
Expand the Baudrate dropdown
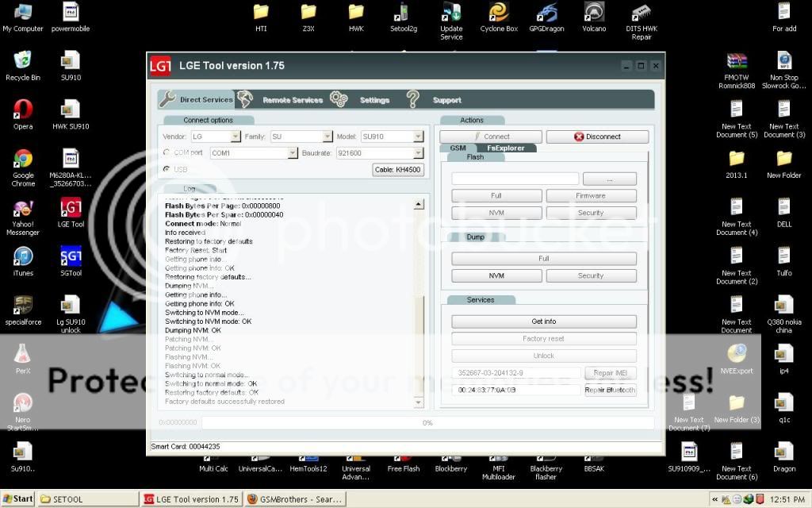click(x=419, y=153)
